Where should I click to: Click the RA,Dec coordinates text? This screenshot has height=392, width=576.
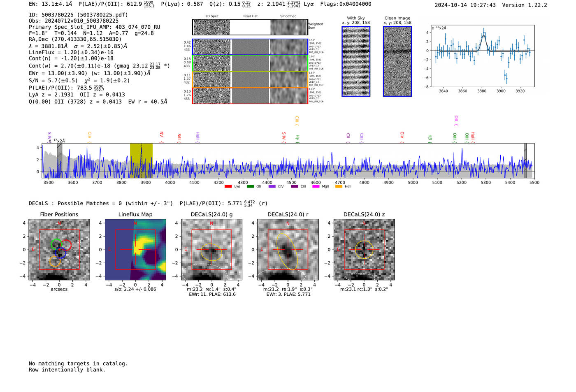pyautogui.click(x=75, y=39)
